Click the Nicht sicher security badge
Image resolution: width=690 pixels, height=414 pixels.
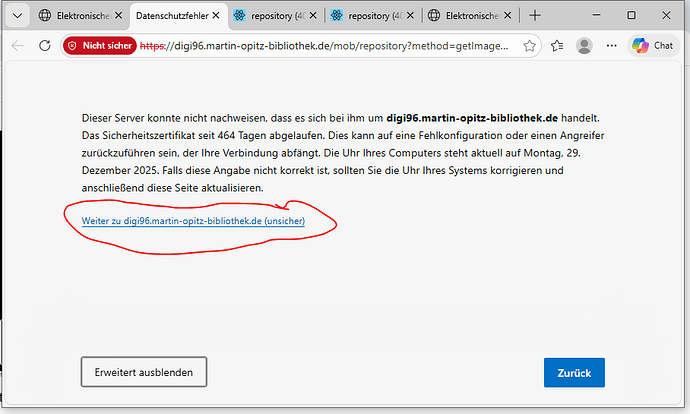100,46
